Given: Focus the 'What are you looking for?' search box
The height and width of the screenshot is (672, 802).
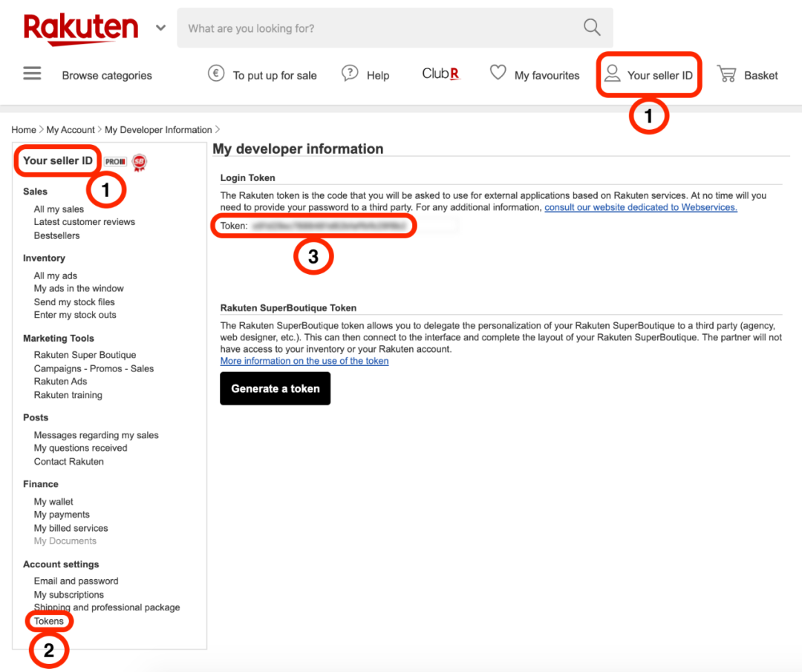Looking at the screenshot, I should click(395, 28).
